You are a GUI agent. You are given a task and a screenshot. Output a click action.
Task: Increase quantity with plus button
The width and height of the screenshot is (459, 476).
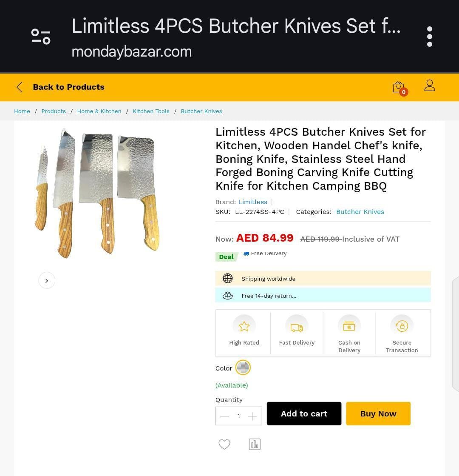coord(252,416)
